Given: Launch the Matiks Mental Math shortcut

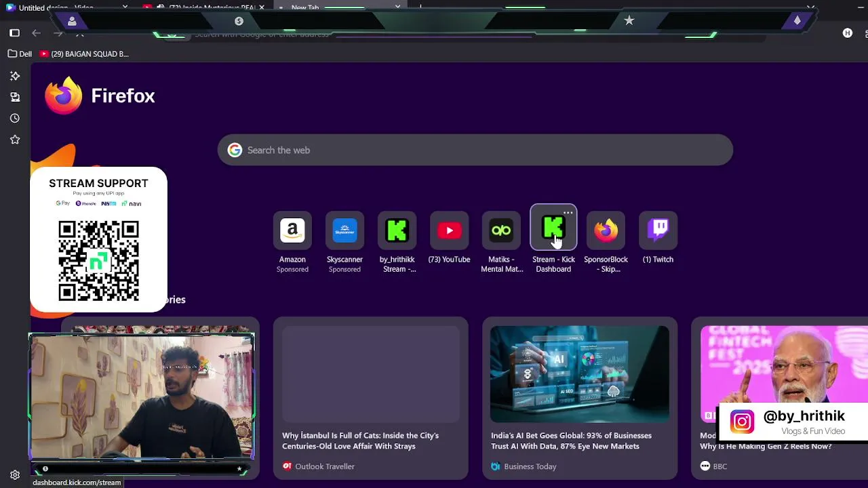Looking at the screenshot, I should [501, 231].
